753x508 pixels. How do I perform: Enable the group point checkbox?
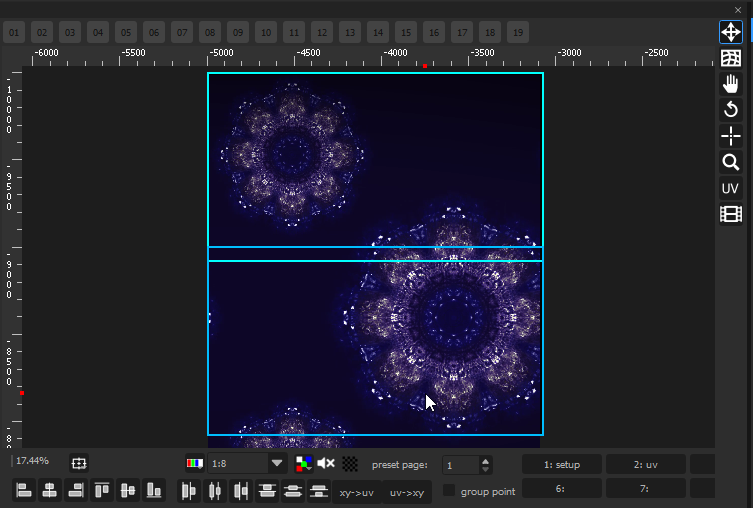[449, 491]
